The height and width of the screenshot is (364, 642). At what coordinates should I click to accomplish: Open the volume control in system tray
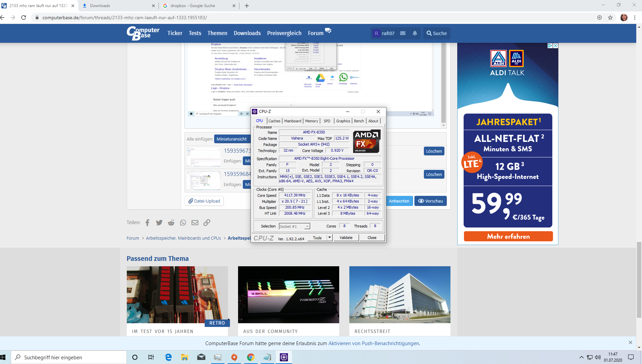click(x=598, y=357)
